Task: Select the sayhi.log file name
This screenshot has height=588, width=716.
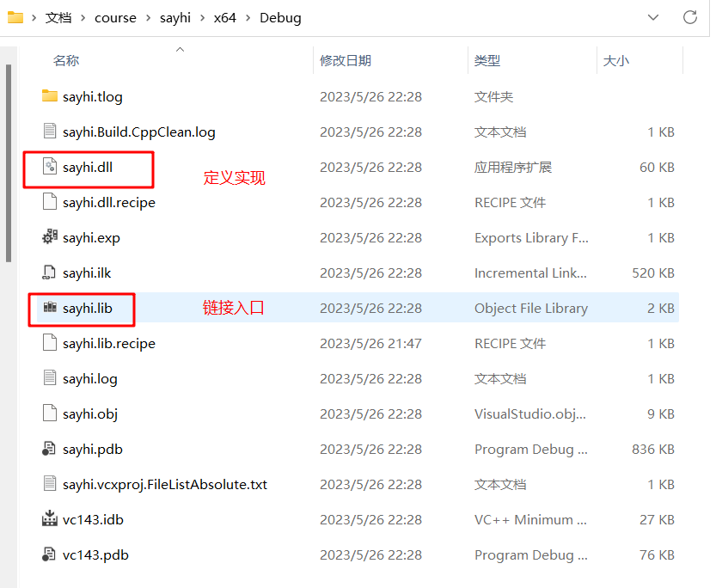Action: pos(90,378)
